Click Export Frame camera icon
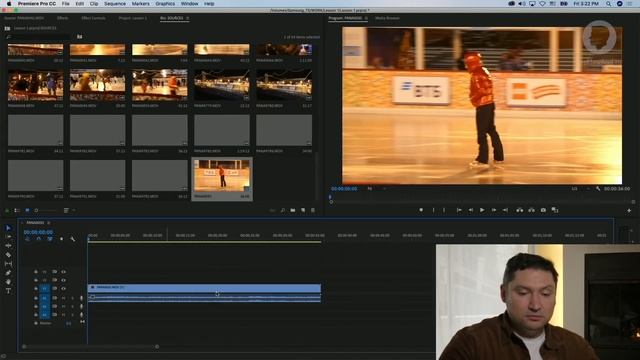The image size is (640, 360). pyautogui.click(x=543, y=210)
